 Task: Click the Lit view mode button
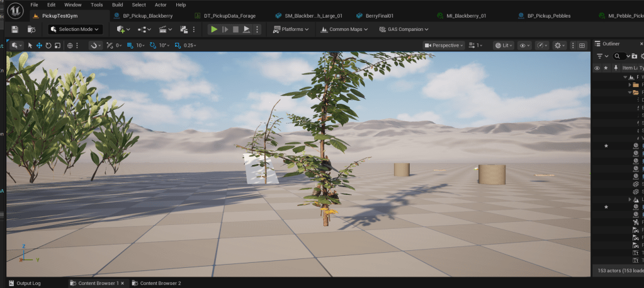pyautogui.click(x=504, y=45)
